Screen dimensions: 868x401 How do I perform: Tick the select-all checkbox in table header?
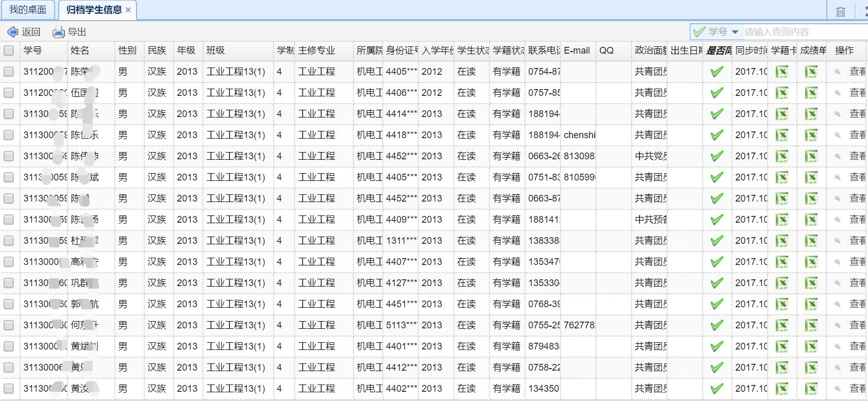pos(9,51)
